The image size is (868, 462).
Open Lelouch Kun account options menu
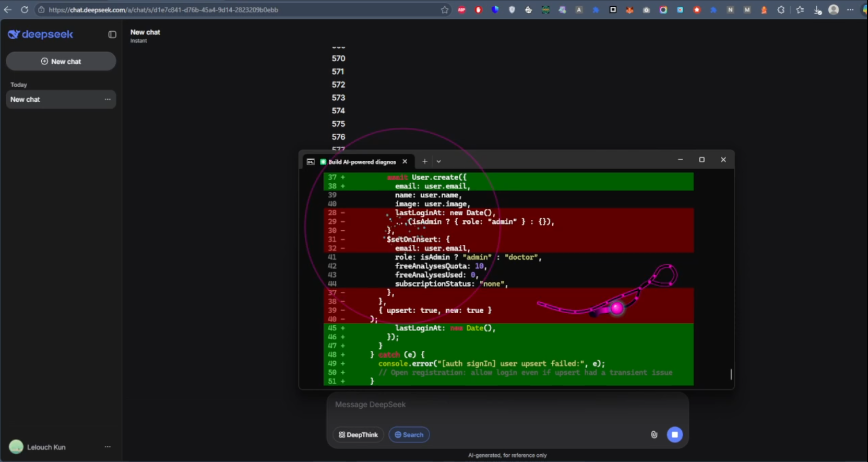tap(108, 447)
